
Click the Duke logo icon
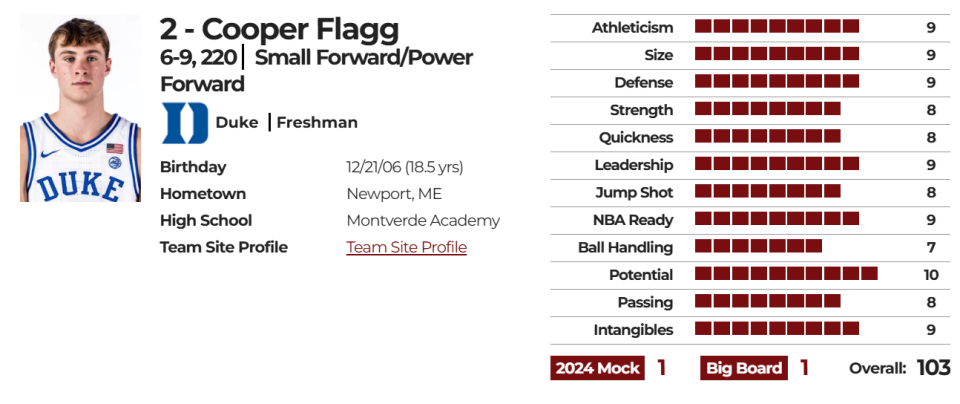(185, 123)
